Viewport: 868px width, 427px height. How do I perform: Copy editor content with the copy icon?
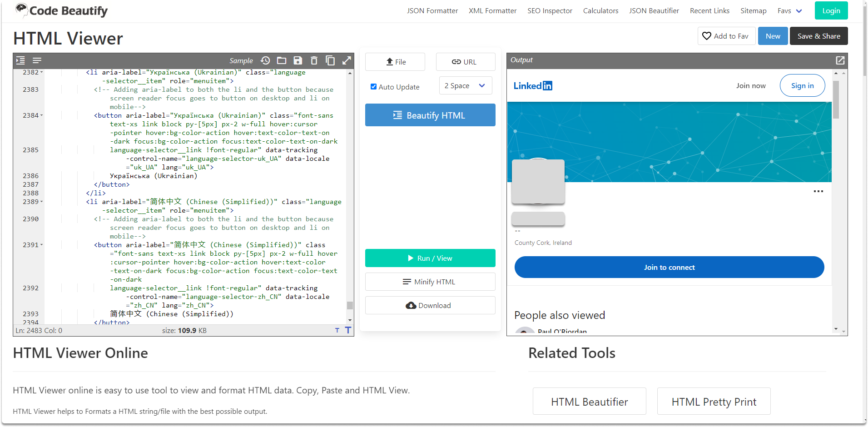[x=330, y=60]
